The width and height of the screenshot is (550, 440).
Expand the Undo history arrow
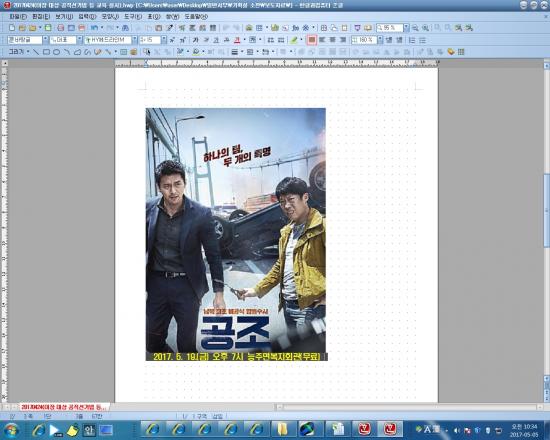[101, 28]
